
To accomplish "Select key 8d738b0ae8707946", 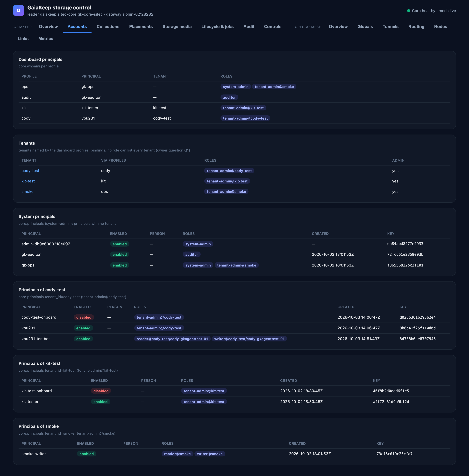I will [x=418, y=339].
